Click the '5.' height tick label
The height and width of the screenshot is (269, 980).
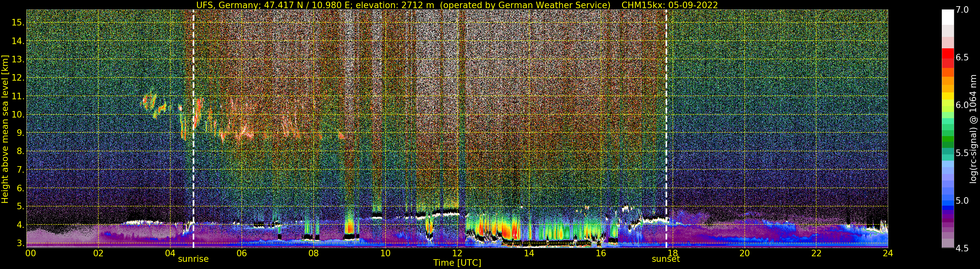[20, 207]
